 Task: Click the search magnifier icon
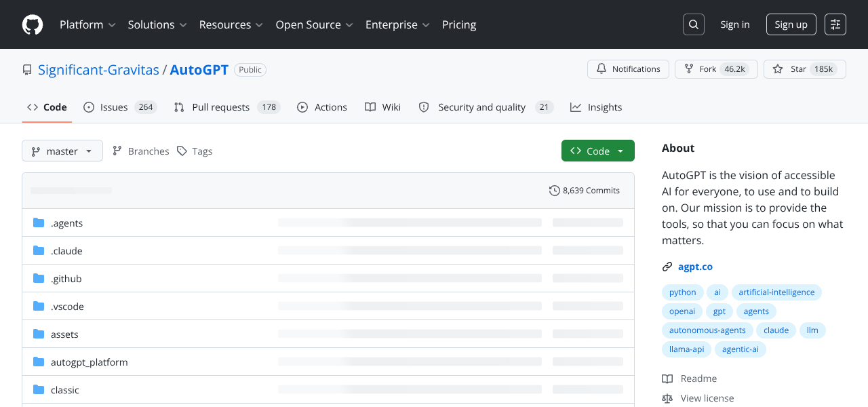[694, 24]
